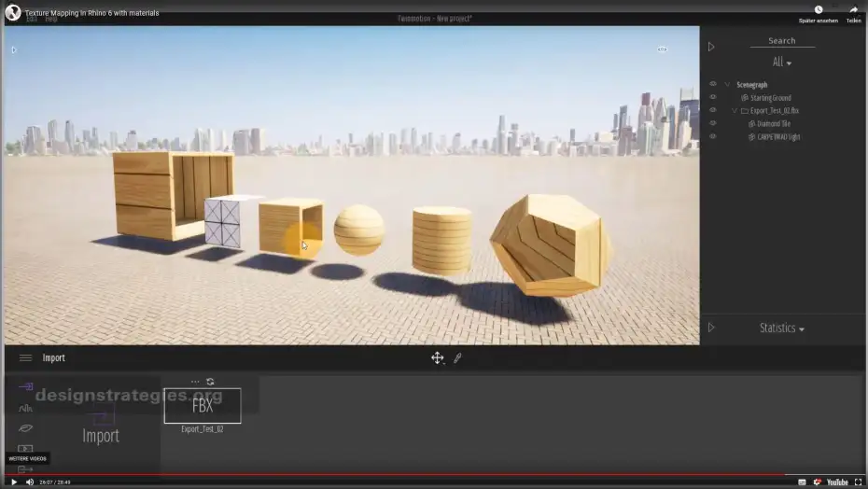Open the Settings waveform icon in sidebar
The width and height of the screenshot is (868, 489).
coord(25,408)
